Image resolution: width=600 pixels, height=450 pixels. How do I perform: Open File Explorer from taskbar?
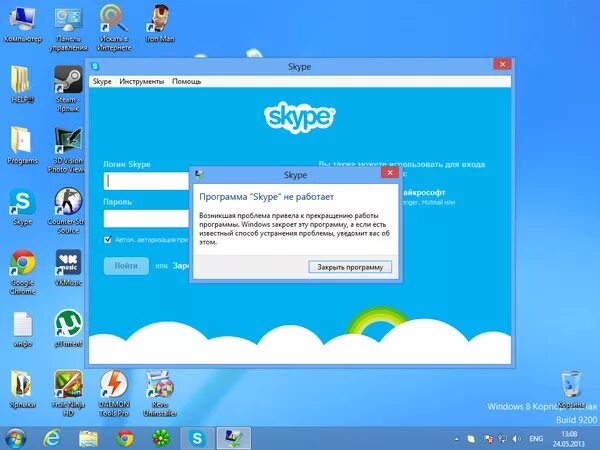pyautogui.click(x=88, y=438)
